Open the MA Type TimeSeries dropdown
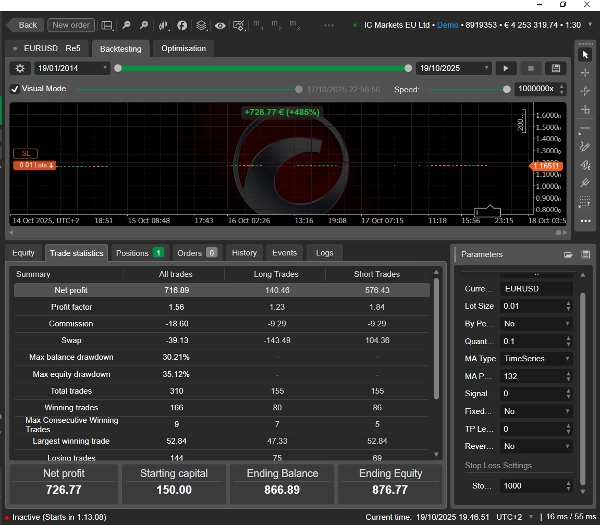 pyautogui.click(x=536, y=359)
